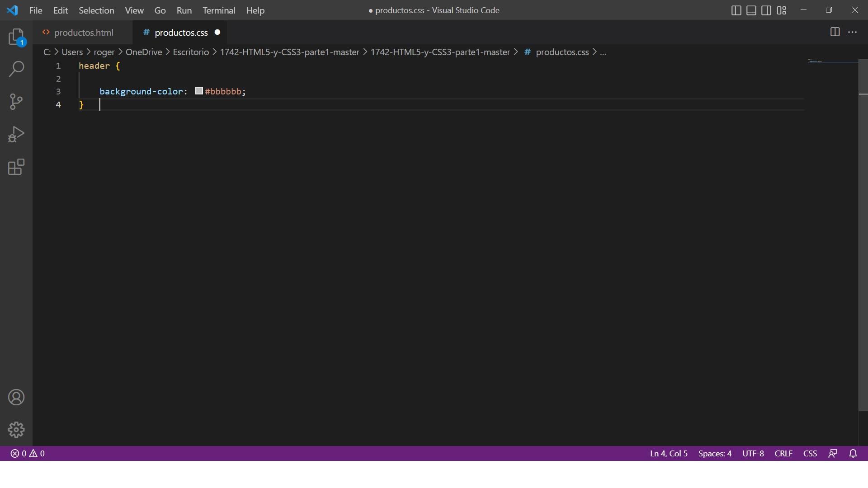Select the productos.css tab
Image resolution: width=868 pixels, height=488 pixels.
(181, 32)
